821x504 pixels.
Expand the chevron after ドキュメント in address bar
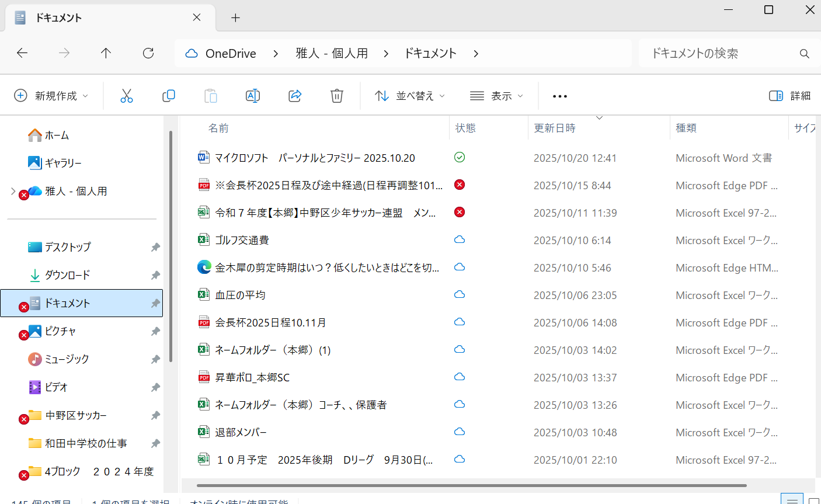[x=476, y=54]
